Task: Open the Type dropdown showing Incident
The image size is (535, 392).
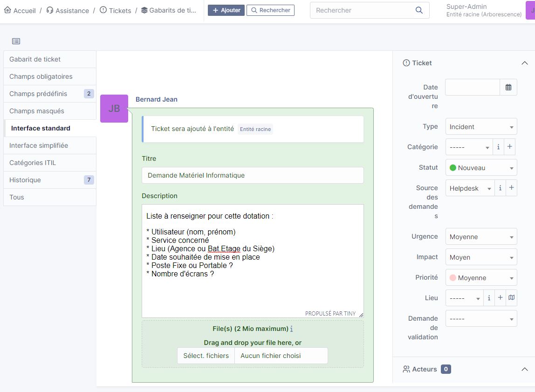Action: click(x=480, y=126)
